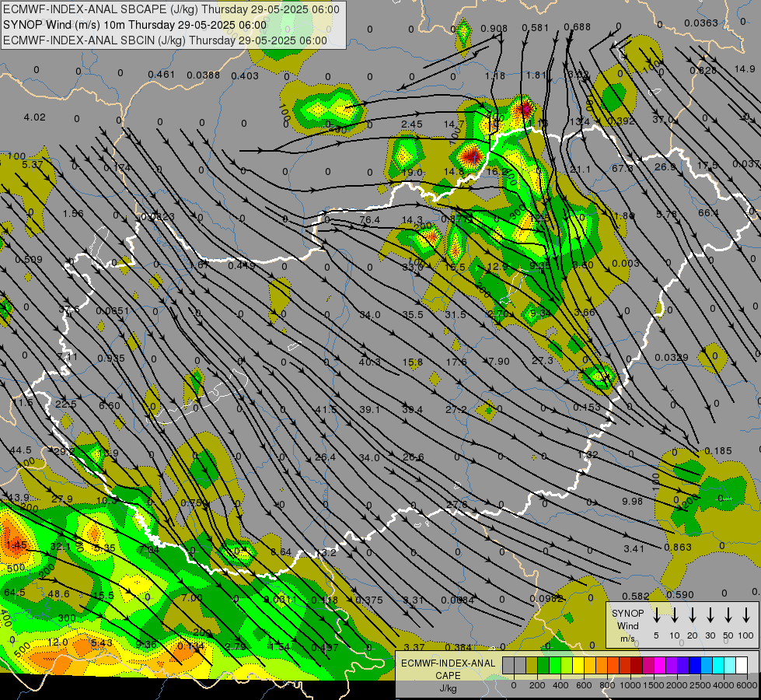Click the map value 0.185
The width and height of the screenshot is (761, 700).
[x=717, y=451]
